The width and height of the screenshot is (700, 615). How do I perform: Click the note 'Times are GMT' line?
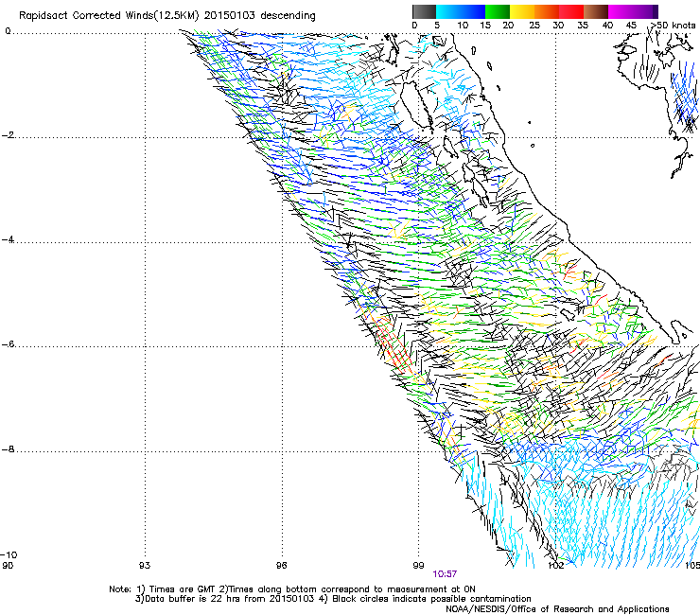292,589
